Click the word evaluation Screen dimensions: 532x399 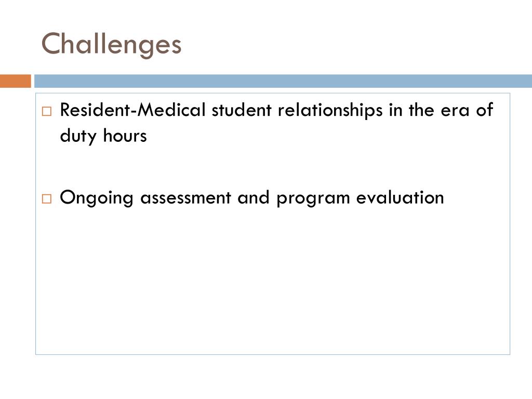400,197
